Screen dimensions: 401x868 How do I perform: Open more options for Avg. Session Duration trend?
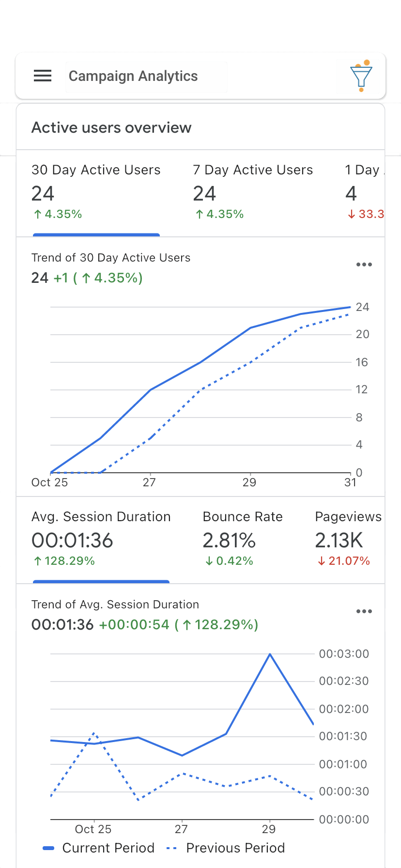[364, 611]
